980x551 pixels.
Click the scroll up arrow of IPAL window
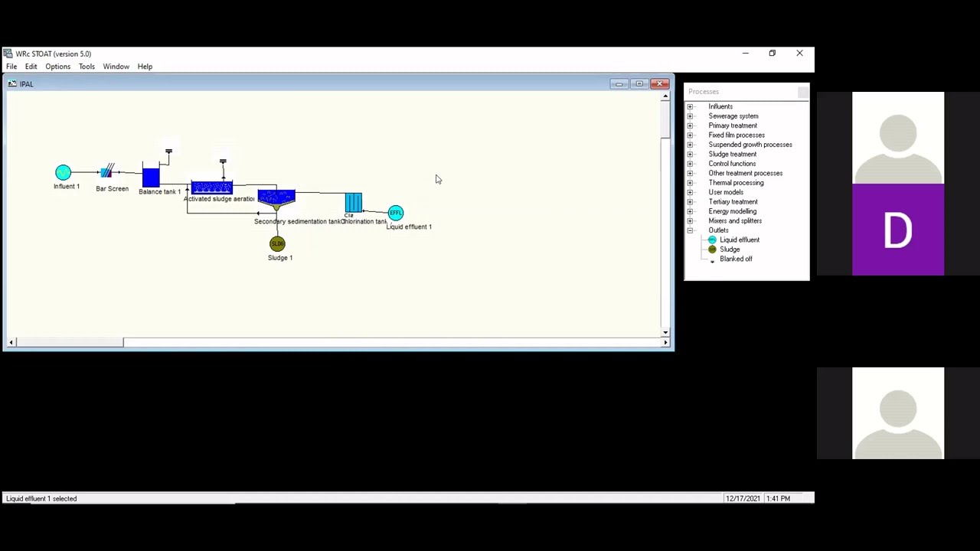click(x=665, y=96)
